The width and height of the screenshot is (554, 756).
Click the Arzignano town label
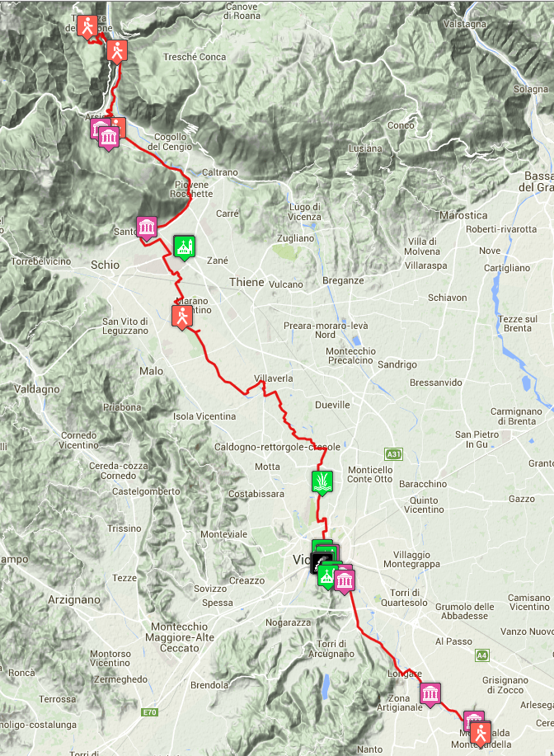point(74,600)
